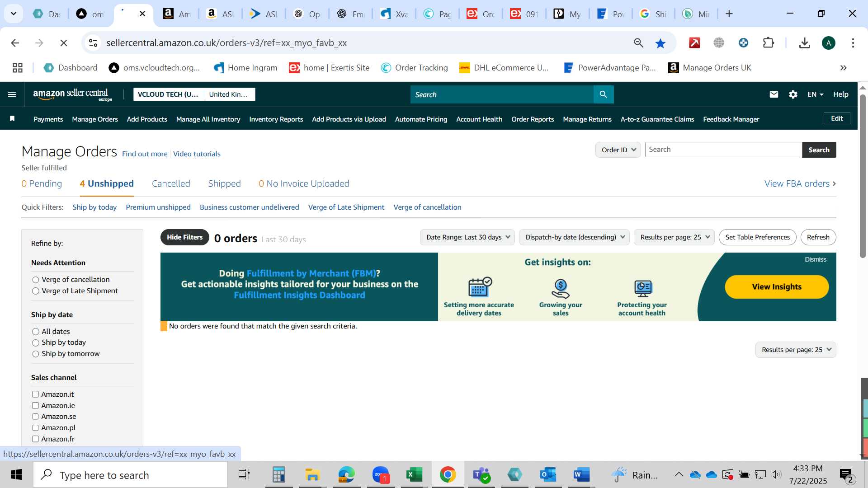The image size is (868, 488).
Task: Open Zoom from the taskbar
Action: pyautogui.click(x=381, y=474)
